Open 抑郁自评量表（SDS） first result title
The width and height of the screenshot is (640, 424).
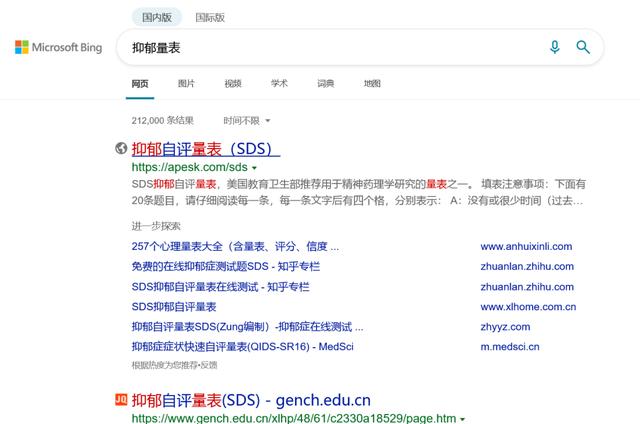click(205, 149)
